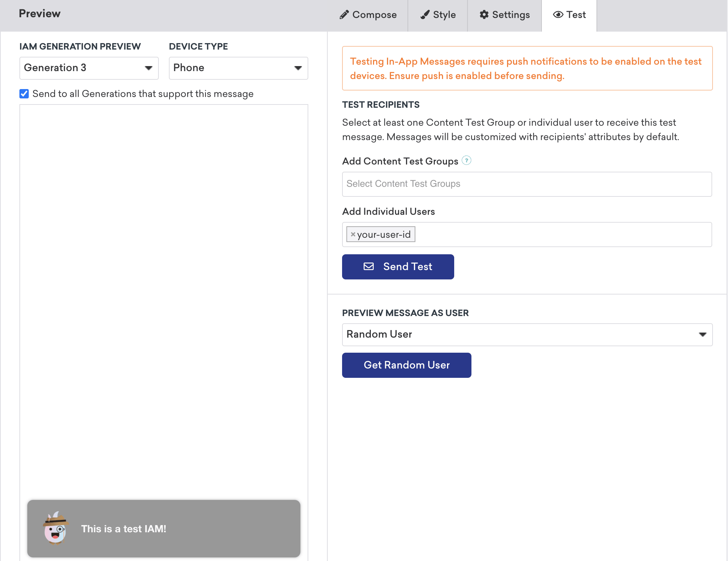The width and height of the screenshot is (728, 561).
Task: Remove your-user-id tag with the x
Action: tap(353, 235)
